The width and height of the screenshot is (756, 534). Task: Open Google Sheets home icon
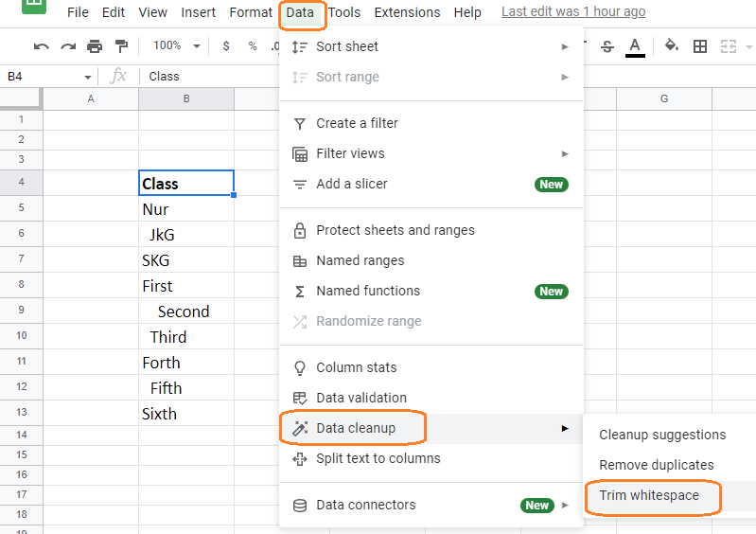pyautogui.click(x=34, y=6)
